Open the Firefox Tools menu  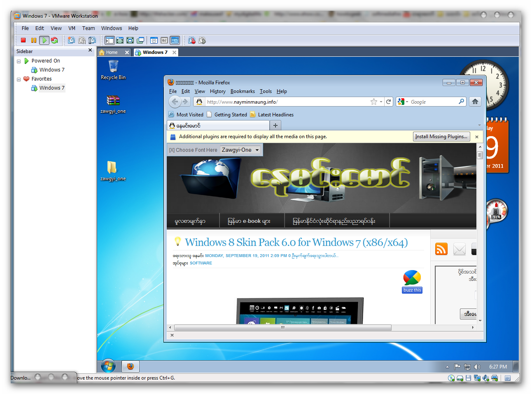pyautogui.click(x=266, y=91)
